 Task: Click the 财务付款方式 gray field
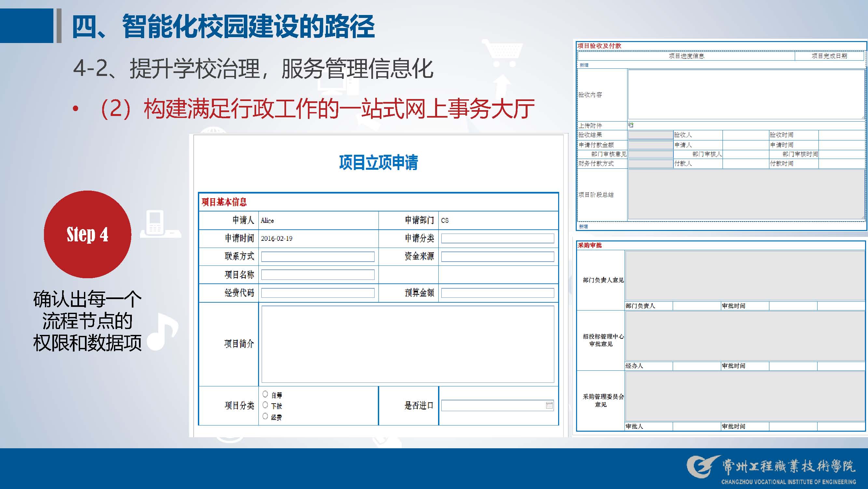tap(650, 164)
